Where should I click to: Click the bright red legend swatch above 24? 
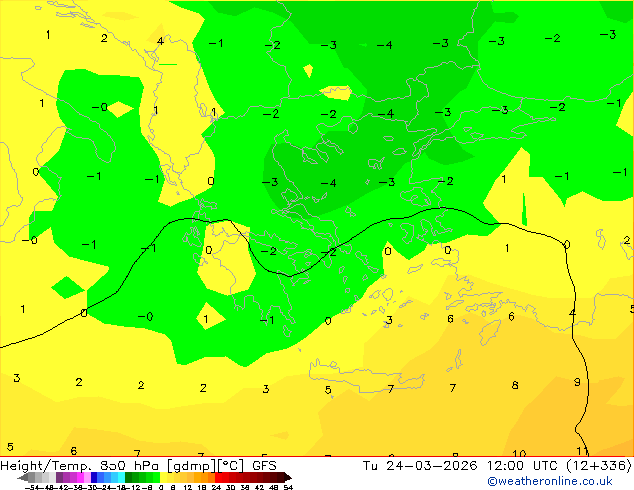click(218, 477)
